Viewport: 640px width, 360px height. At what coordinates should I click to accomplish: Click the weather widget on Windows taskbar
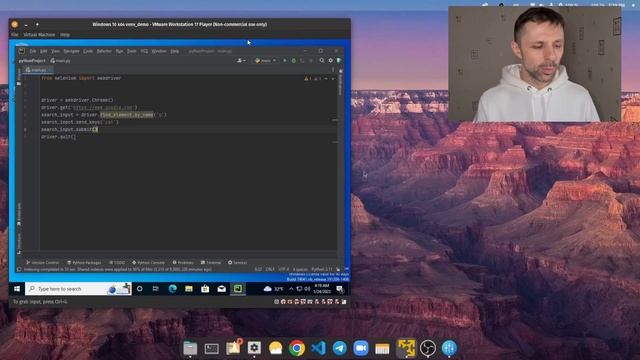click(x=273, y=289)
